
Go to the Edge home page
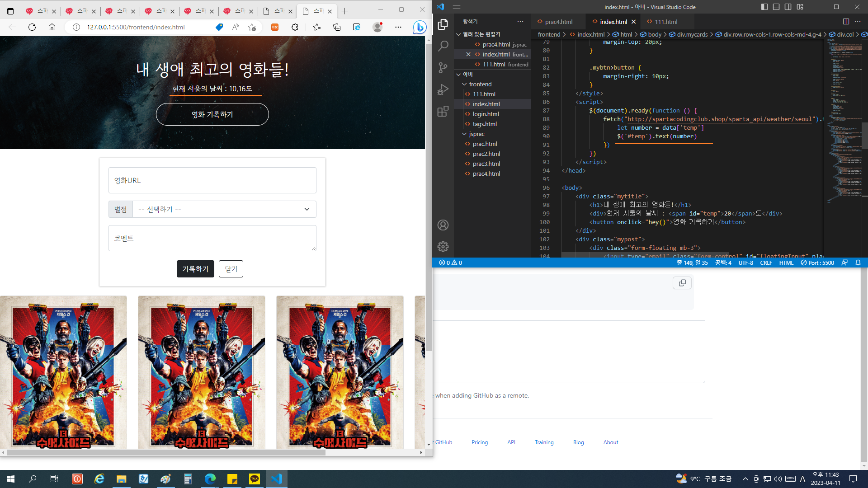(x=52, y=27)
